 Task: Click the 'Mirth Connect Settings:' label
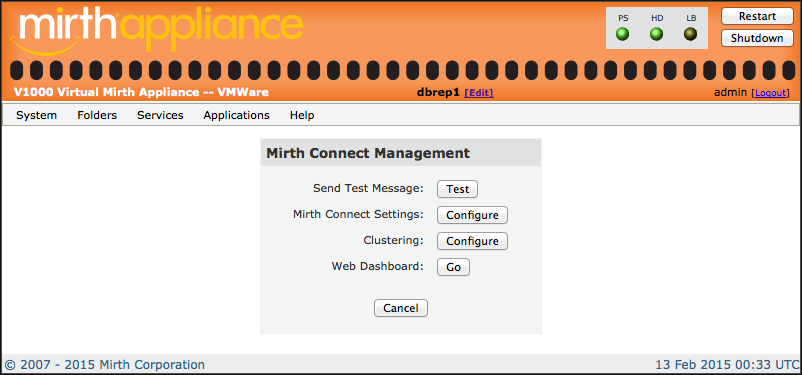coord(359,214)
